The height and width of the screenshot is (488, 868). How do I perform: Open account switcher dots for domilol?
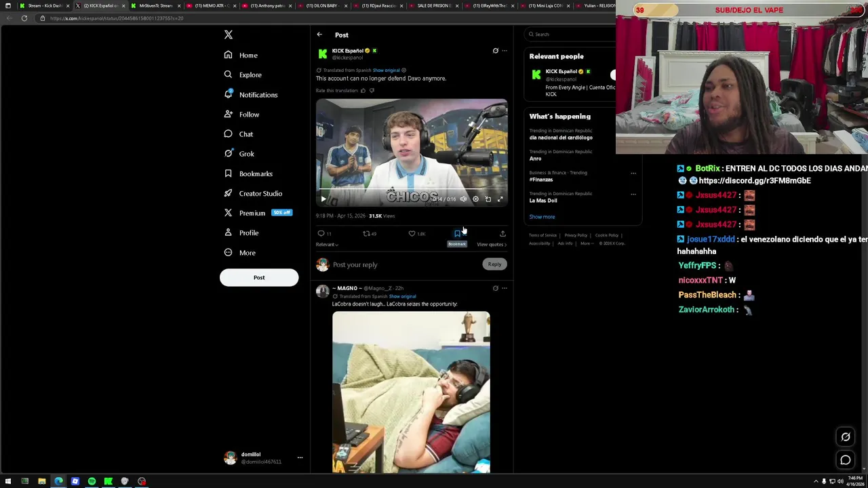point(300,458)
